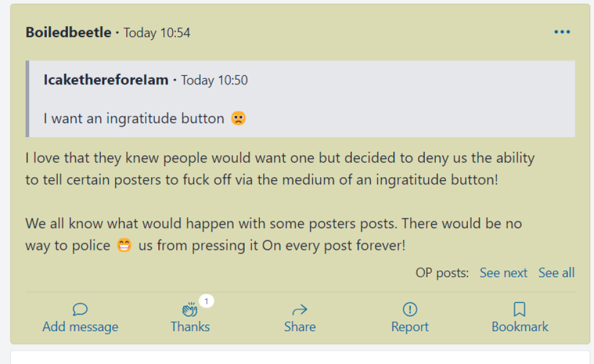
Task: Toggle the Bookmark ribbon icon
Action: click(519, 310)
